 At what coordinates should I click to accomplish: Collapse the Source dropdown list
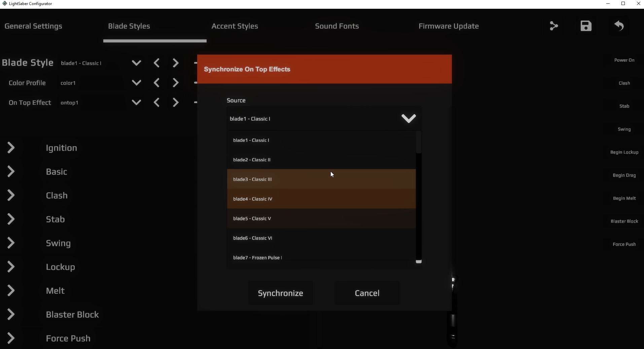click(x=408, y=119)
